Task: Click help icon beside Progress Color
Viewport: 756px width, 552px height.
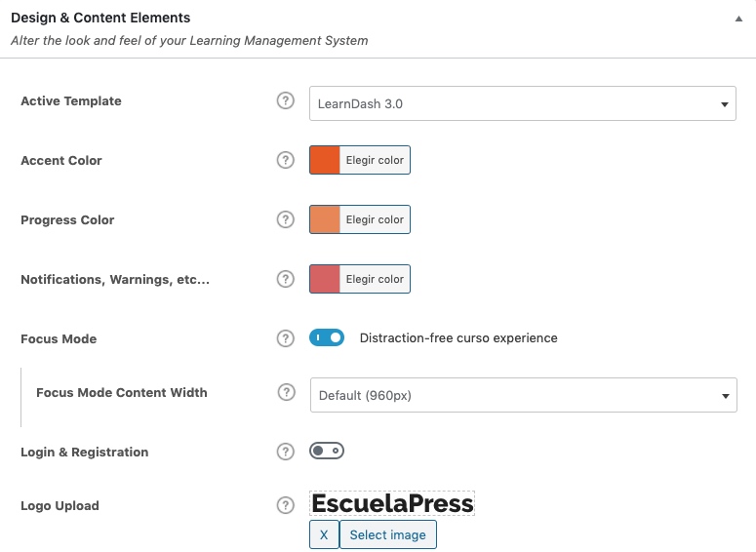Action: pos(286,219)
